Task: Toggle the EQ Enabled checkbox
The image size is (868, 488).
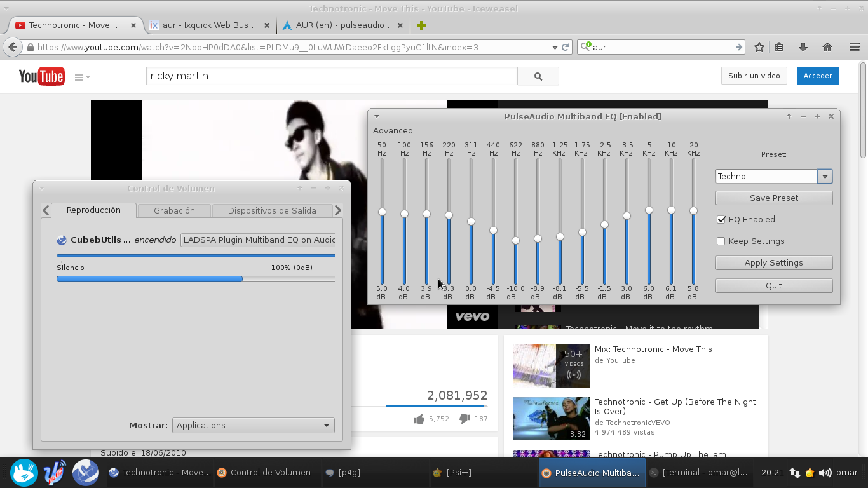Action: pyautogui.click(x=721, y=219)
